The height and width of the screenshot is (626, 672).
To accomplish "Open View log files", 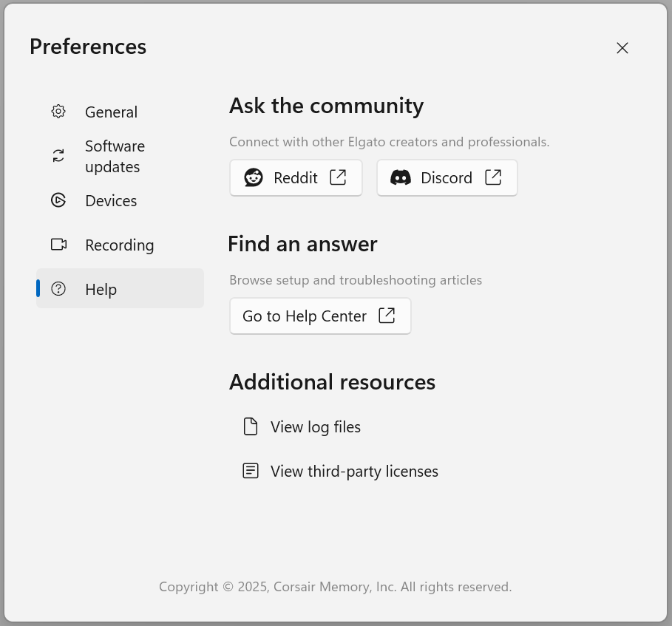I will click(316, 426).
